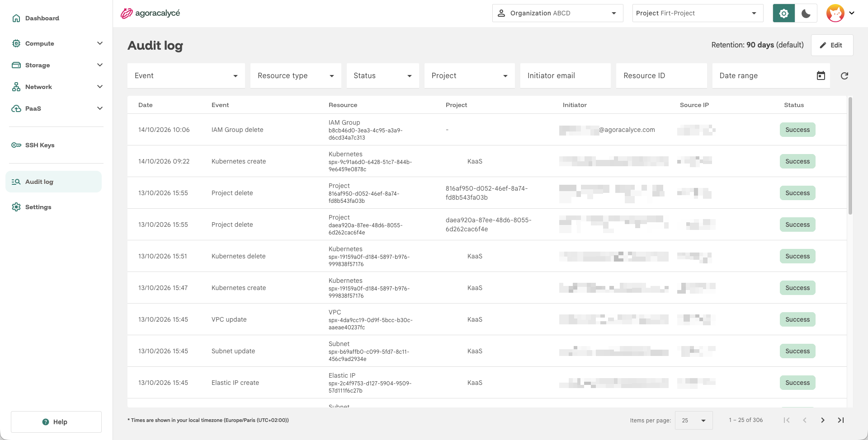Click Edit retention button
868x440 pixels.
click(832, 45)
